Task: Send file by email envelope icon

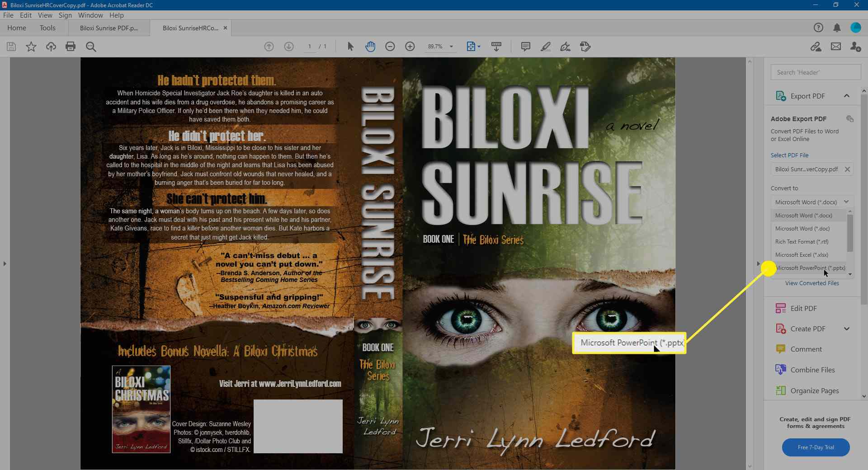Action: coord(836,47)
